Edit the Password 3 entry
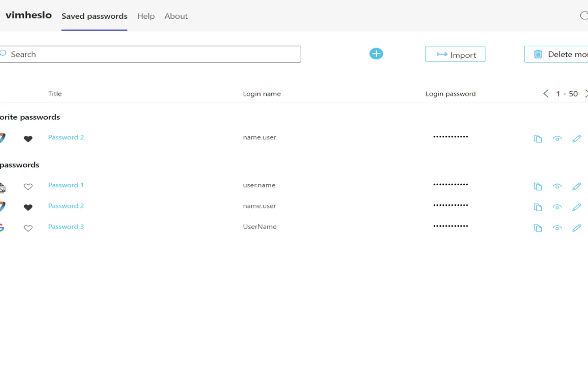The height and width of the screenshot is (368, 588). click(577, 228)
